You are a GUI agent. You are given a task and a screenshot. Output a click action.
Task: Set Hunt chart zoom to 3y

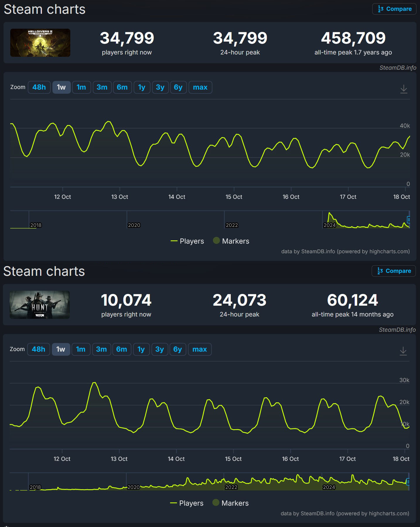coord(159,349)
